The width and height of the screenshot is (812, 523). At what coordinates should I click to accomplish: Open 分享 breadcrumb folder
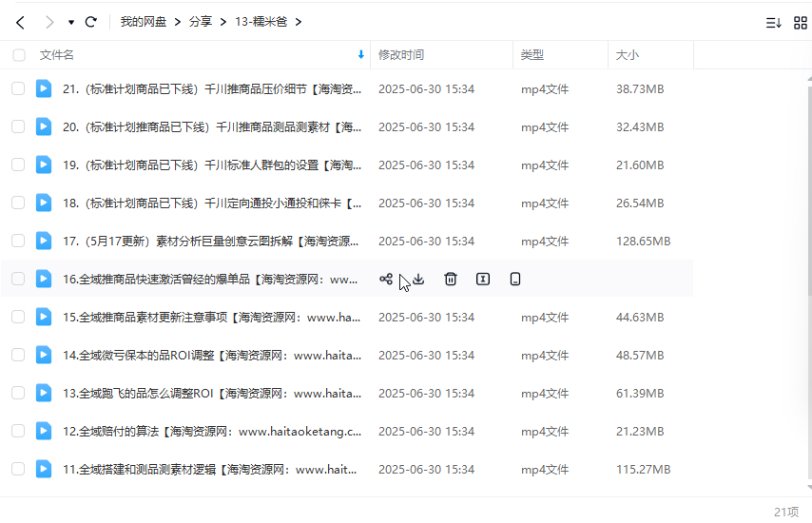coord(201,22)
